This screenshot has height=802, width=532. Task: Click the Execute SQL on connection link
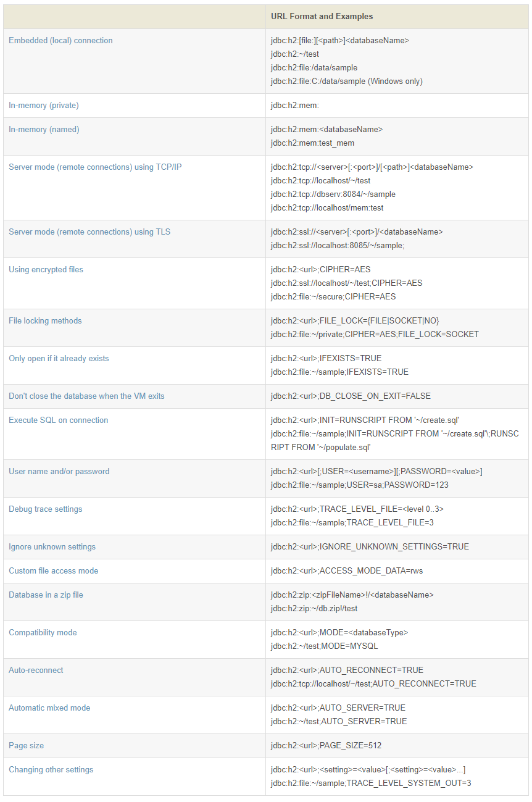coord(58,420)
